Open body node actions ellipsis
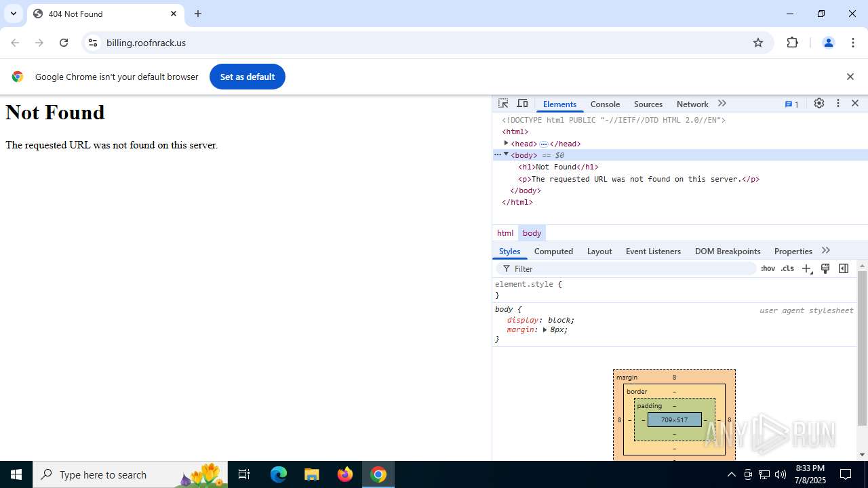The width and height of the screenshot is (868, 488). pyautogui.click(x=497, y=155)
